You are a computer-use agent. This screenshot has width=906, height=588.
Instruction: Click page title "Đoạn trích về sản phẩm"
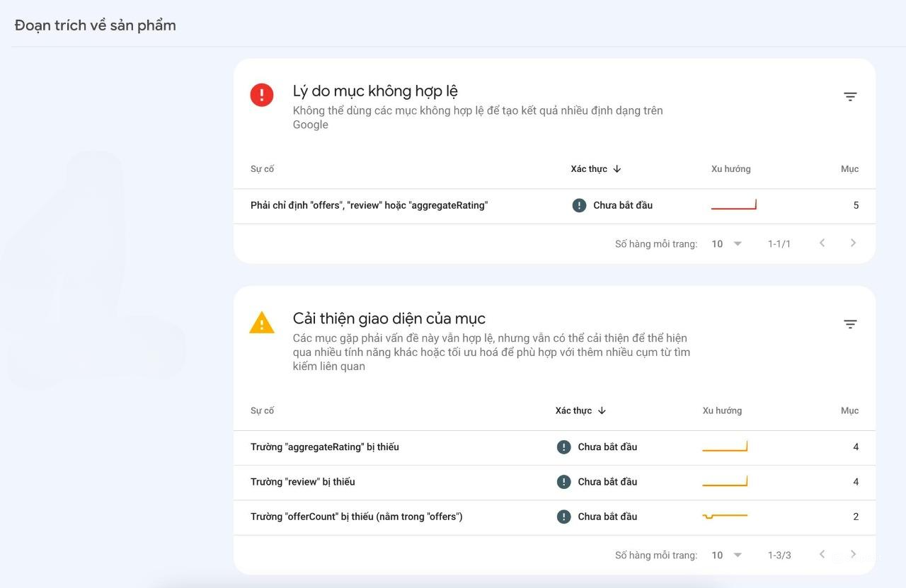point(96,25)
